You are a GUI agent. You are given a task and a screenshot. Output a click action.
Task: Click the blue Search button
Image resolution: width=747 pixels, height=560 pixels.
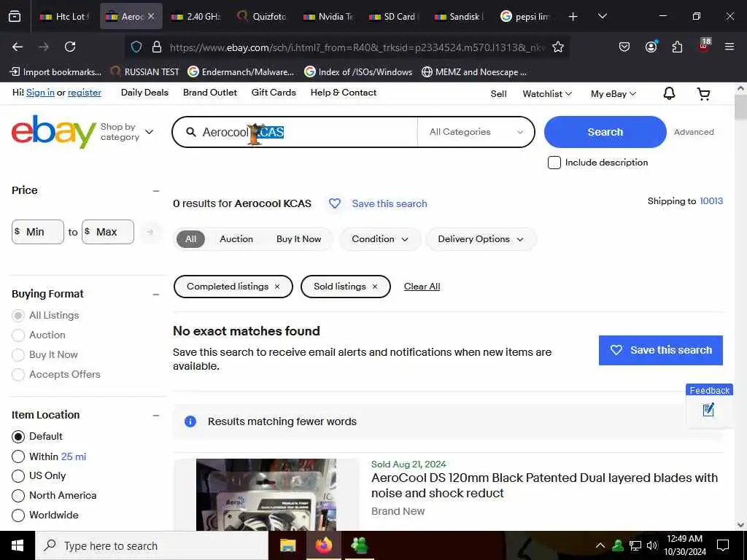click(605, 132)
